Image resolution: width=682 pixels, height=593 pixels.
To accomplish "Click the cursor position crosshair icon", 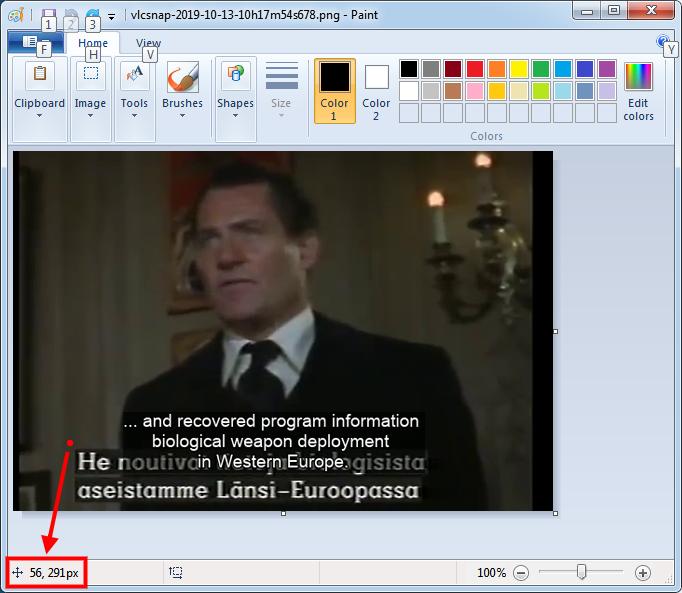I will pos(17,573).
